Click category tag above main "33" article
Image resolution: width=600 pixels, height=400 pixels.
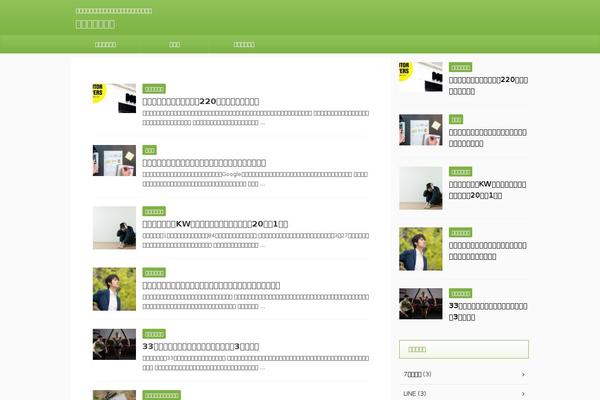point(154,334)
